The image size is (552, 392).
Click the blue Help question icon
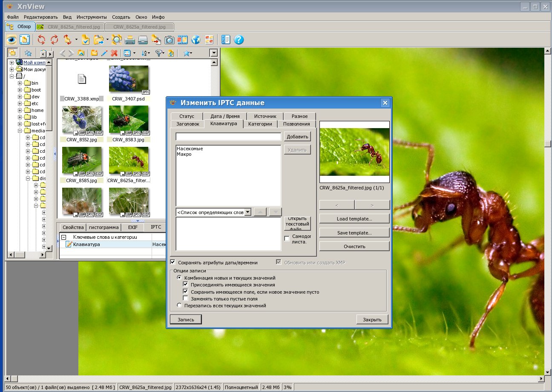click(239, 40)
